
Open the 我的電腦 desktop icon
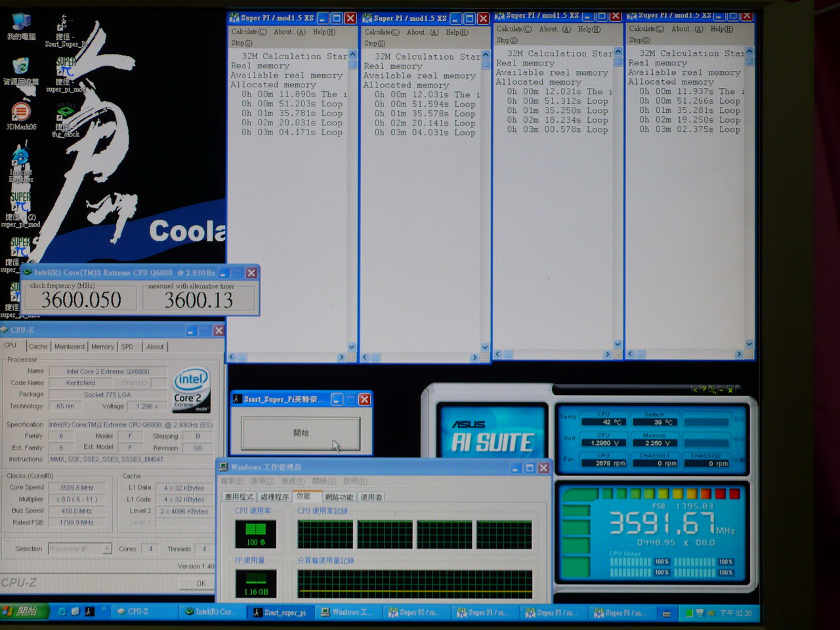pos(21,27)
